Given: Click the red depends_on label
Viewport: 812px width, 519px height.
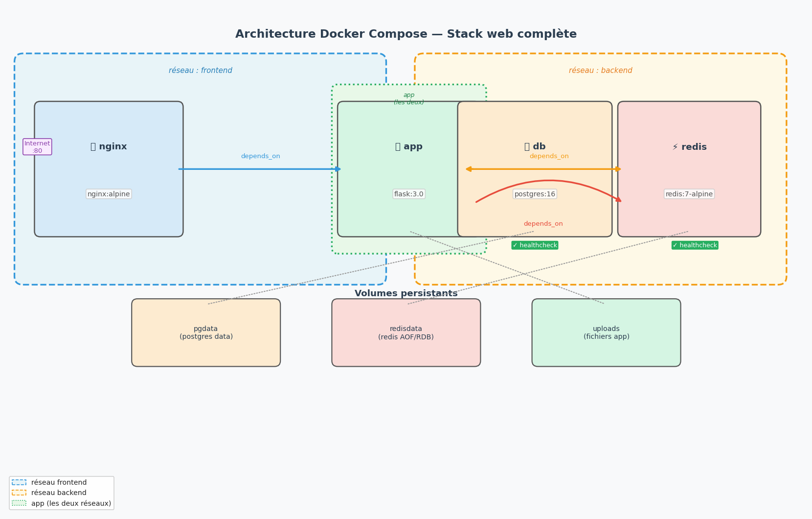Looking at the screenshot, I should pyautogui.click(x=543, y=224).
